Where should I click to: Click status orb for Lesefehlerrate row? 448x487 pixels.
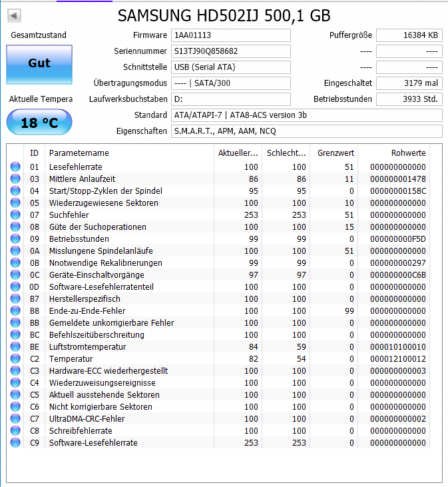tap(15, 167)
